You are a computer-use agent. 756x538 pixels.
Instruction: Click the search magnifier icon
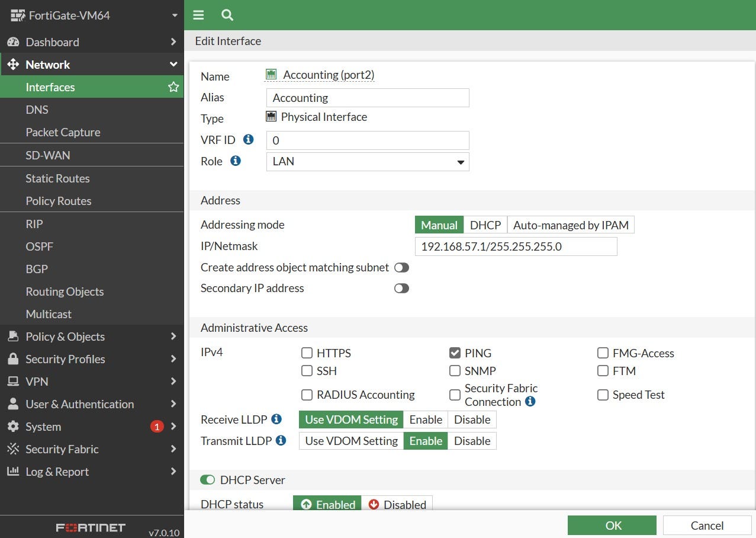(x=227, y=15)
